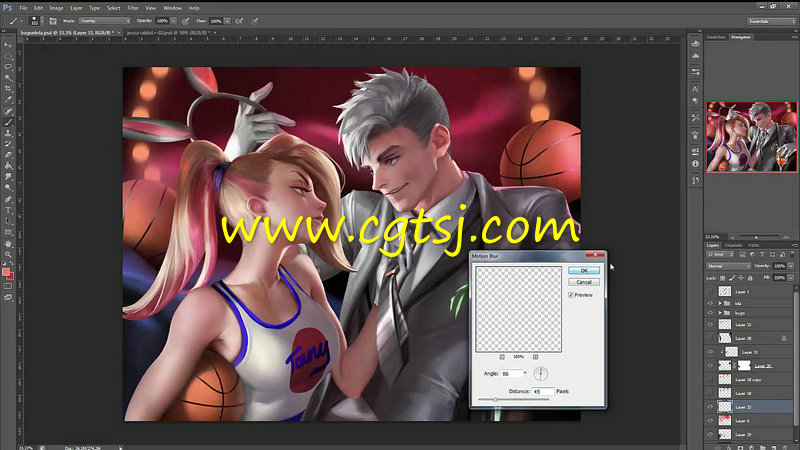This screenshot has height=450, width=800.
Task: Open the Flow slider arrow
Action: pyautogui.click(x=227, y=21)
